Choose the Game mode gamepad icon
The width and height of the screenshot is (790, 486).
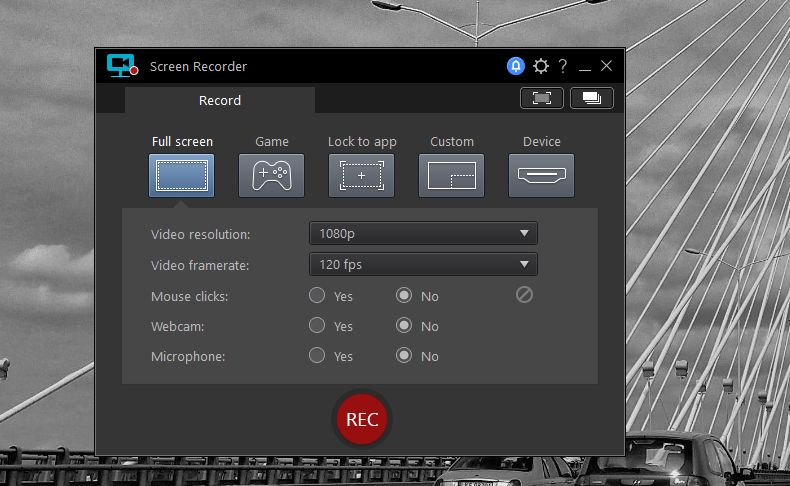point(272,175)
